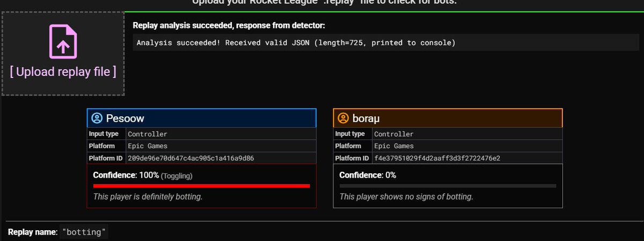Viewport: 644px width, 241px height.
Task: Click boraµ's empty 0% confidence bar
Action: (x=448, y=186)
